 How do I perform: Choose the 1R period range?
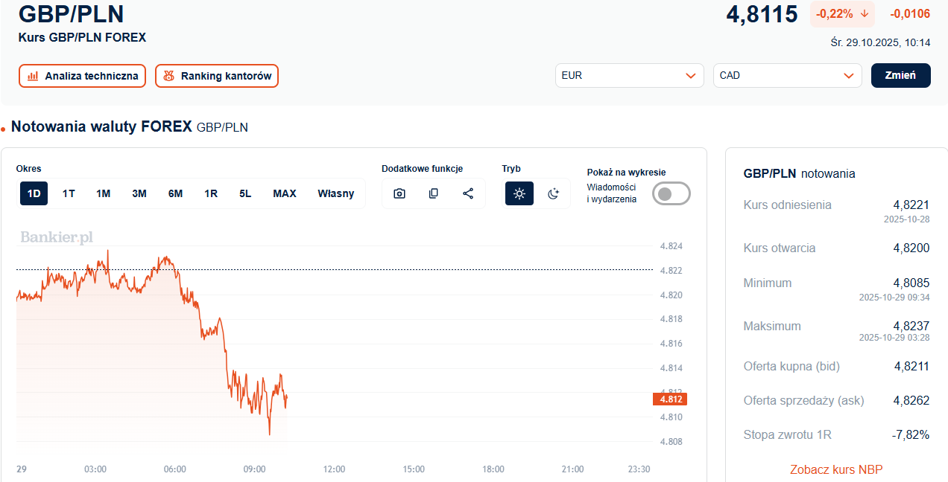coord(211,193)
